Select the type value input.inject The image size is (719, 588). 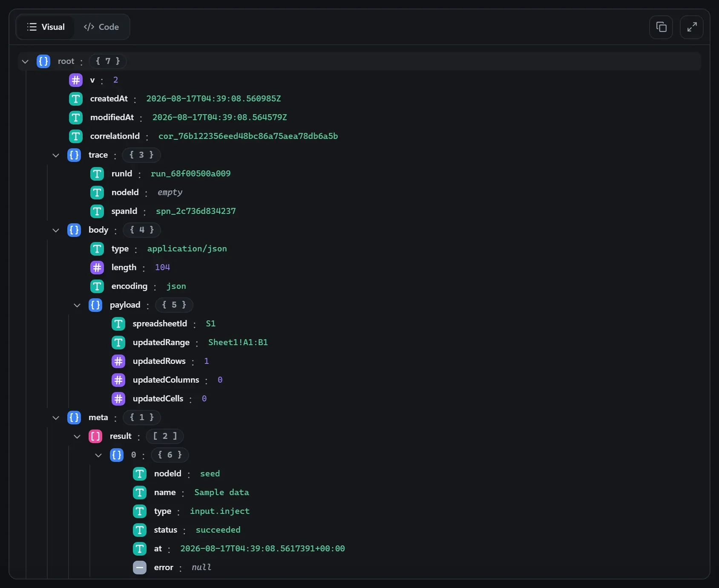pyautogui.click(x=220, y=511)
